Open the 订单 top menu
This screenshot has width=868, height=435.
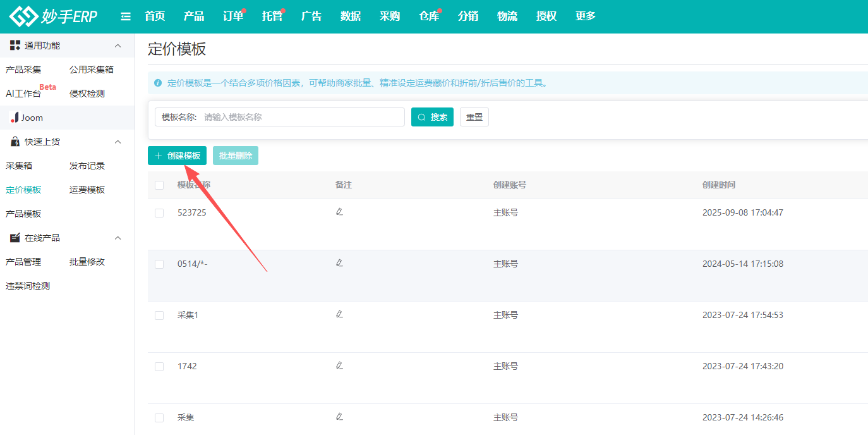coord(233,16)
